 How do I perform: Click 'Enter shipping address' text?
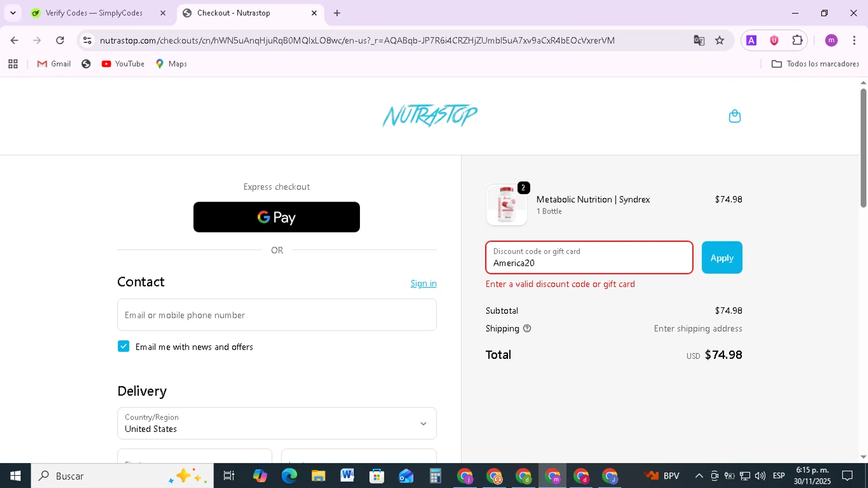point(698,328)
